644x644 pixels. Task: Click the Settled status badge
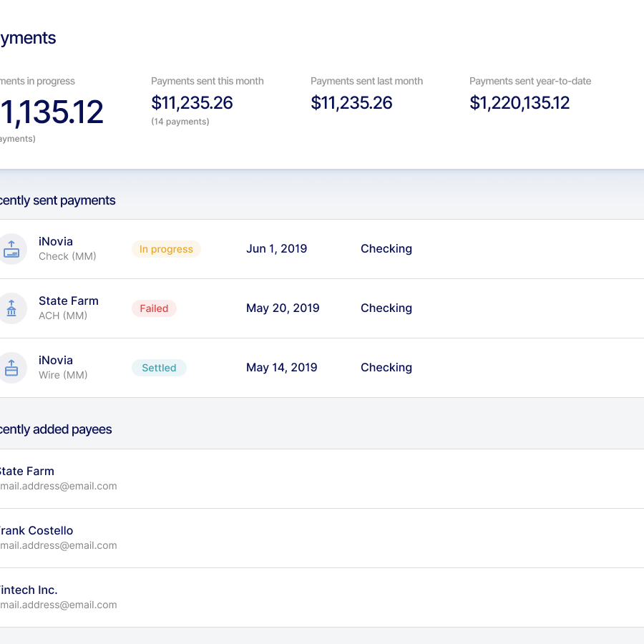[159, 368]
